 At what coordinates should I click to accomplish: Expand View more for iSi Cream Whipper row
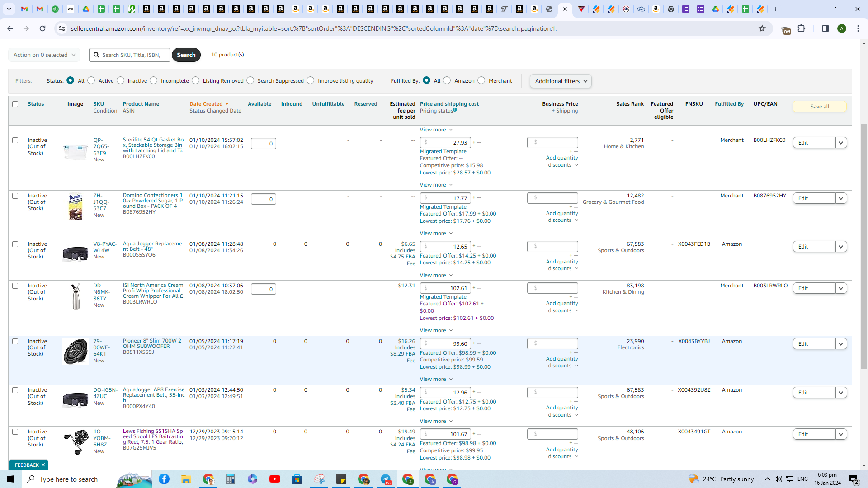(436, 330)
